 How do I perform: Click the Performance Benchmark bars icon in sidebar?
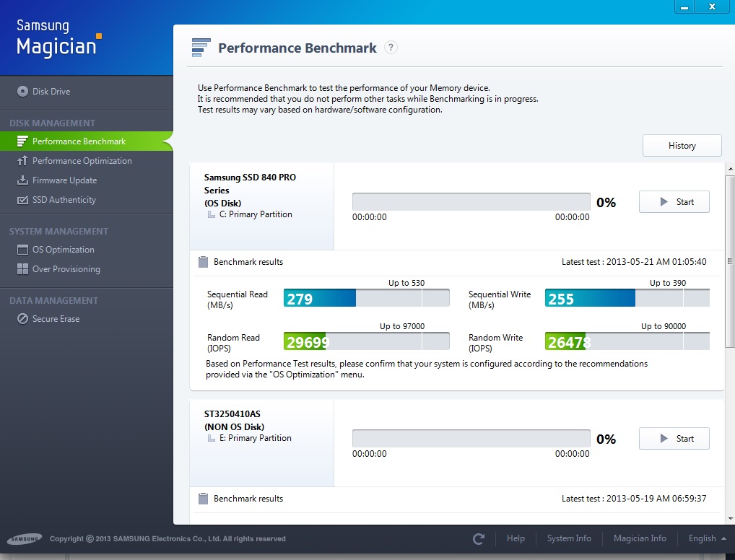coord(22,141)
